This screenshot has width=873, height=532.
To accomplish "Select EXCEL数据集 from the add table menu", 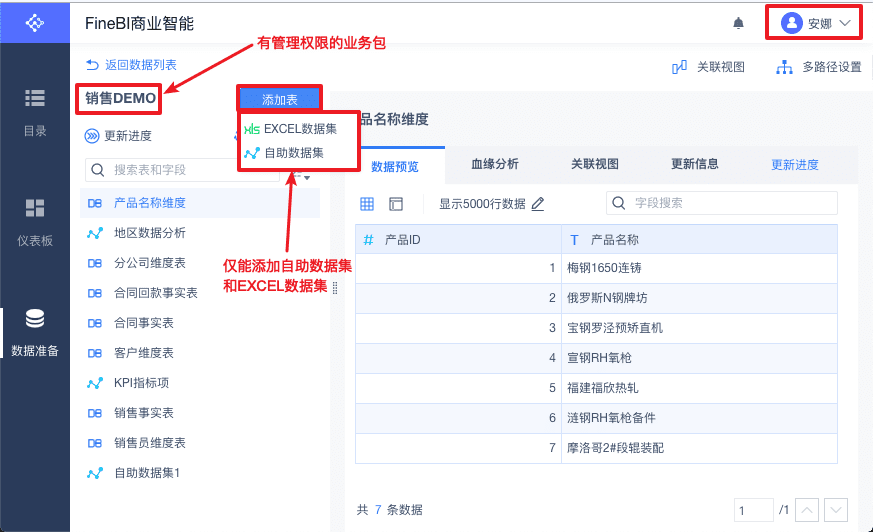I will (299, 129).
